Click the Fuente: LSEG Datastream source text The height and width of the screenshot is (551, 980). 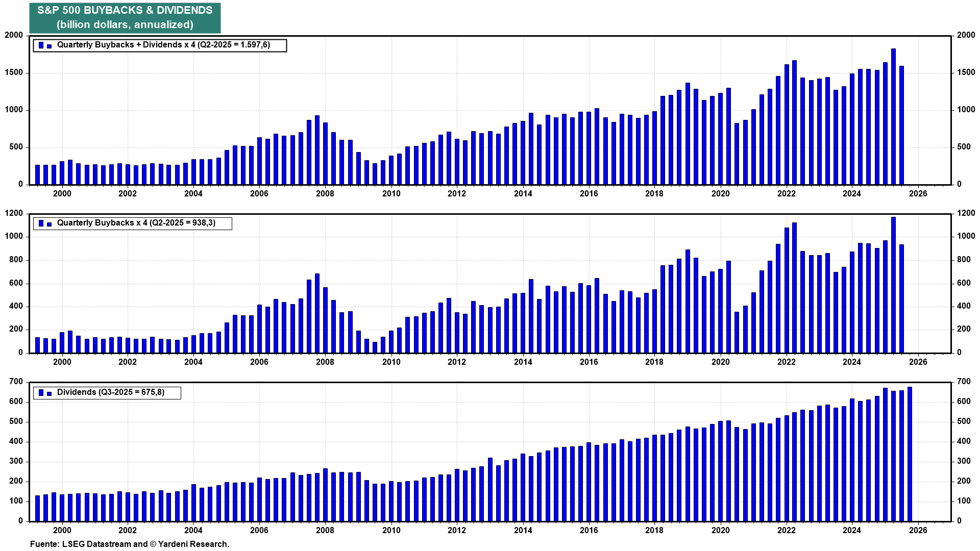130,544
